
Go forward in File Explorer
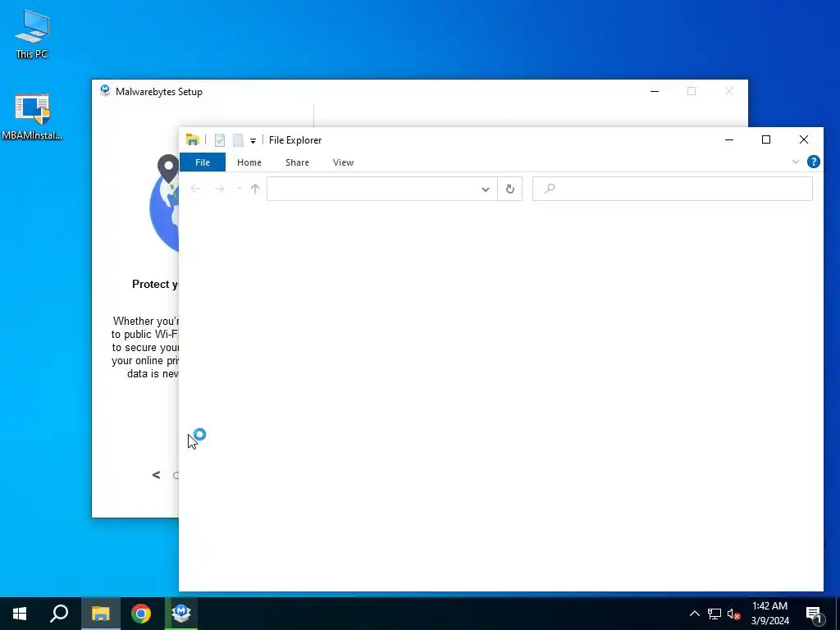220,189
